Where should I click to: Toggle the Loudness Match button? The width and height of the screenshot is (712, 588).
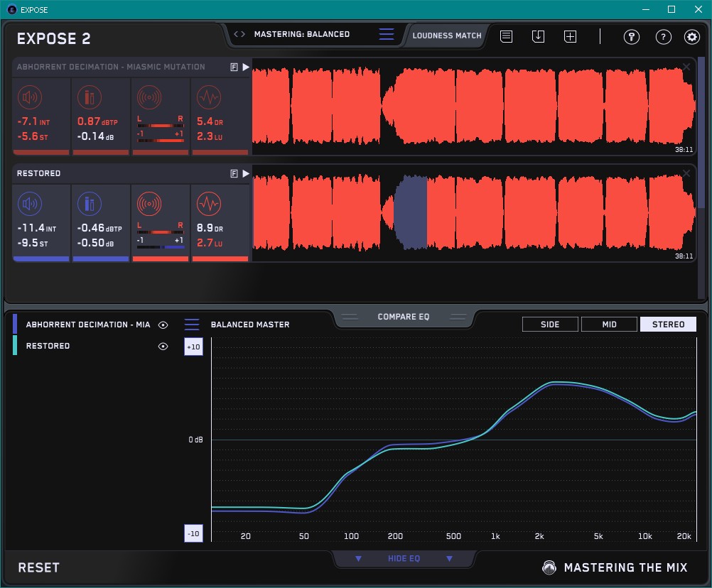tap(446, 35)
